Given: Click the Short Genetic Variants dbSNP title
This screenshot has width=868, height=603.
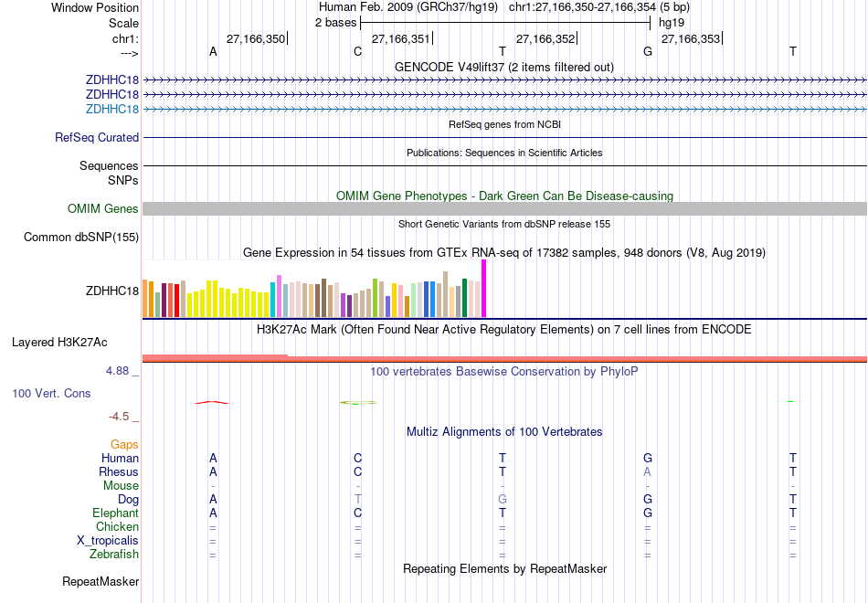Looking at the screenshot, I should 504,224.
